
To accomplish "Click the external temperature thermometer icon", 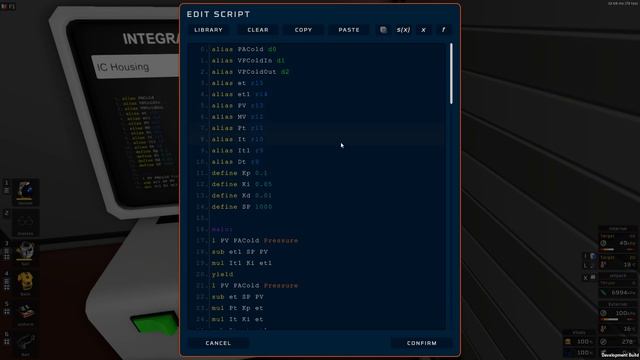I will click(603, 329).
